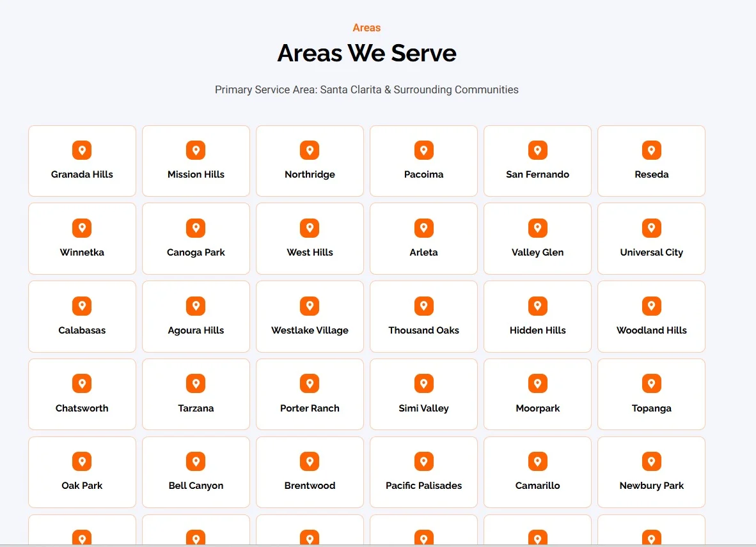Click the Thousand Oaks label text
Image resolution: width=756 pixels, height=547 pixels.
(424, 330)
